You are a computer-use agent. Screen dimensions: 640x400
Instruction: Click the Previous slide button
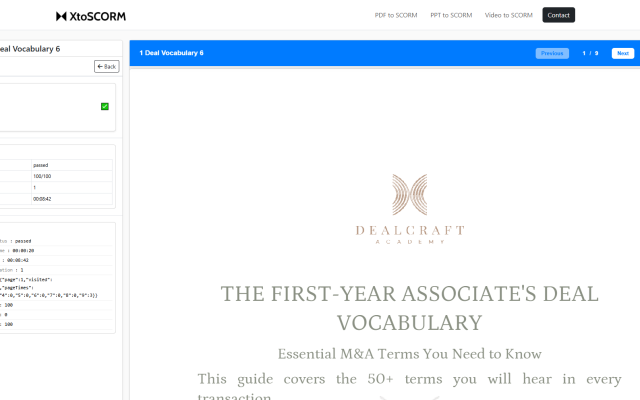[x=552, y=53]
